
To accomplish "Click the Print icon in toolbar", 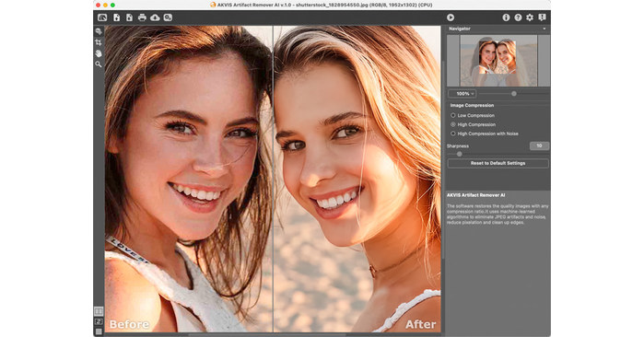I will pyautogui.click(x=142, y=17).
